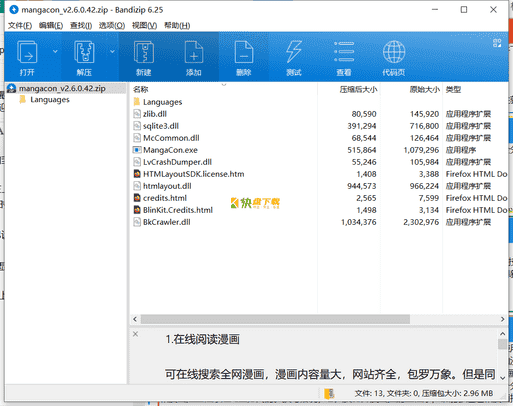Click the comment heading 1.在线阅读漫画
Viewport: 513px width, 406px height.
(x=202, y=339)
